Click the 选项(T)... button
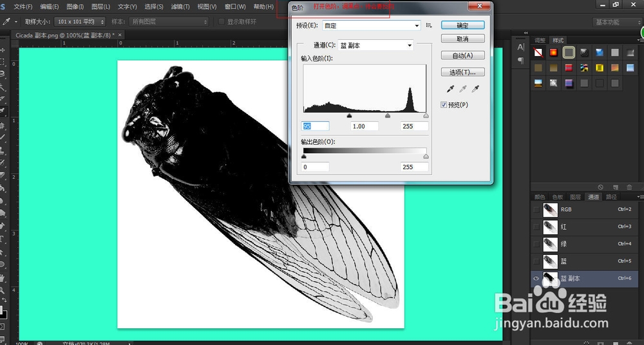Screen dimensions: 644x345 pos(463,72)
